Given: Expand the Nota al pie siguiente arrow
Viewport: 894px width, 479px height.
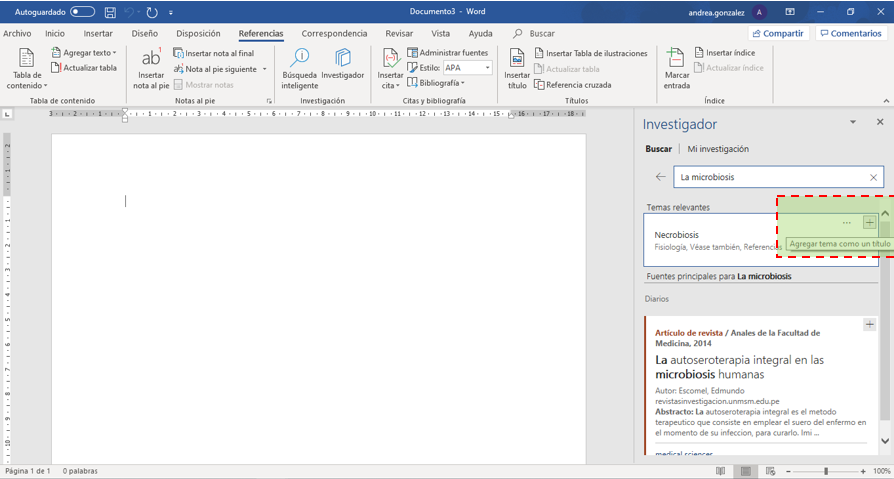Looking at the screenshot, I should [265, 69].
